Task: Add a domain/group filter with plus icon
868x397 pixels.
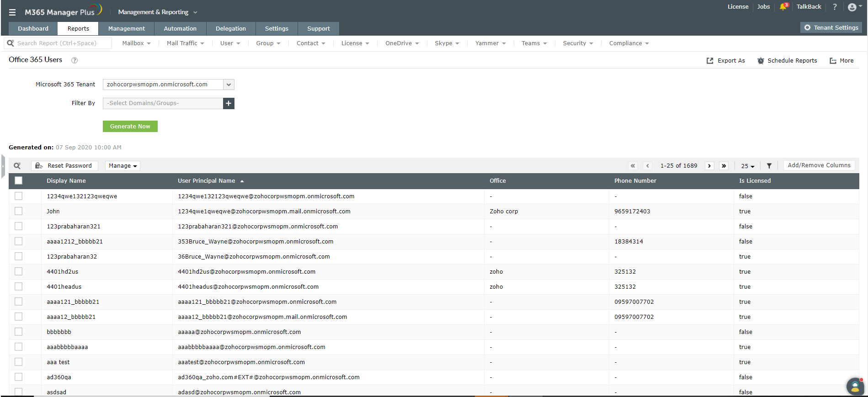Action: click(229, 103)
